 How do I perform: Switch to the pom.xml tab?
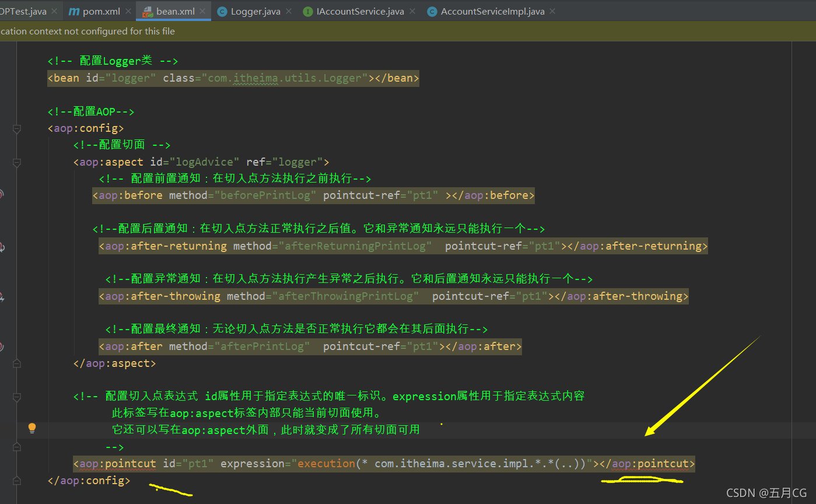(99, 11)
